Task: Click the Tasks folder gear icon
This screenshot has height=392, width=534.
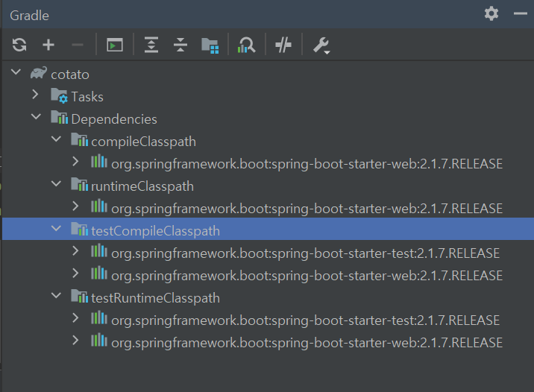Action: (59, 95)
